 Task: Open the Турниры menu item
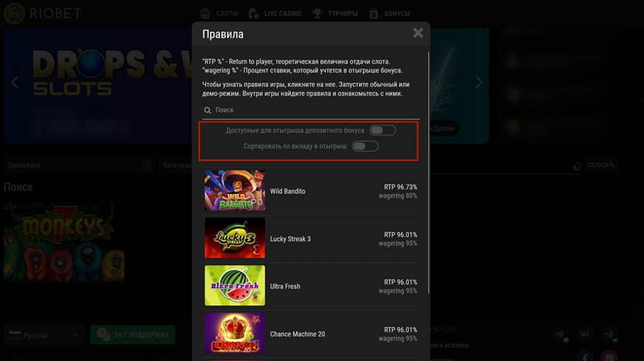tap(335, 14)
